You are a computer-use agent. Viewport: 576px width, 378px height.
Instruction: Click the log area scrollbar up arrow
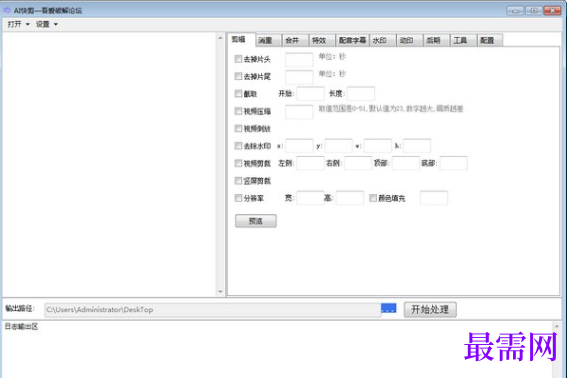click(557, 327)
